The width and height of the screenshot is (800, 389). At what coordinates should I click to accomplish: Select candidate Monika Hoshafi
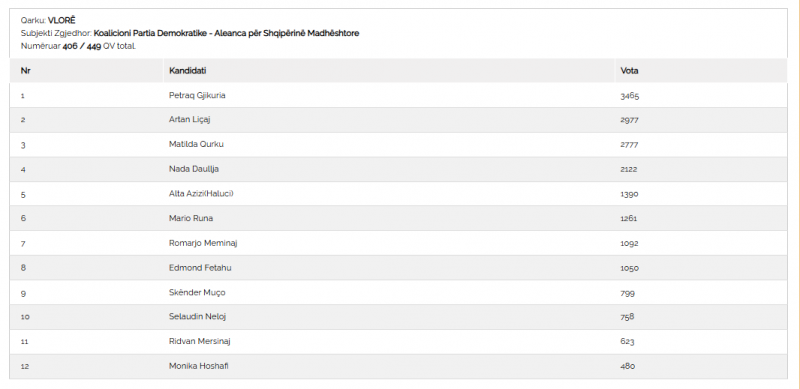pyautogui.click(x=198, y=366)
